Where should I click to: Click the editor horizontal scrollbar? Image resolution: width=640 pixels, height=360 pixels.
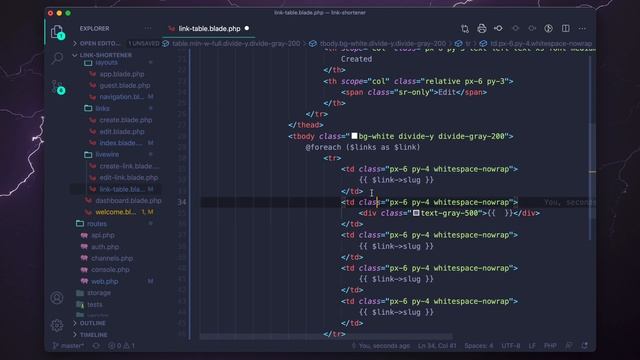(326, 337)
